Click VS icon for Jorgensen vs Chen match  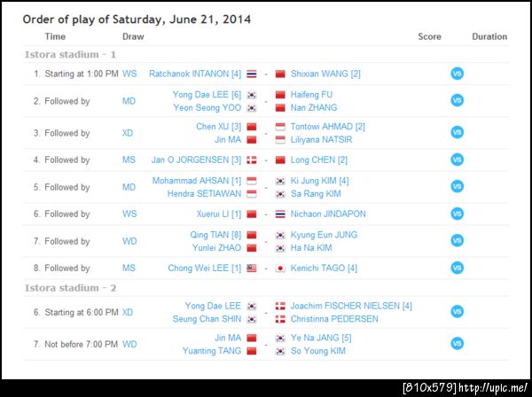(457, 160)
